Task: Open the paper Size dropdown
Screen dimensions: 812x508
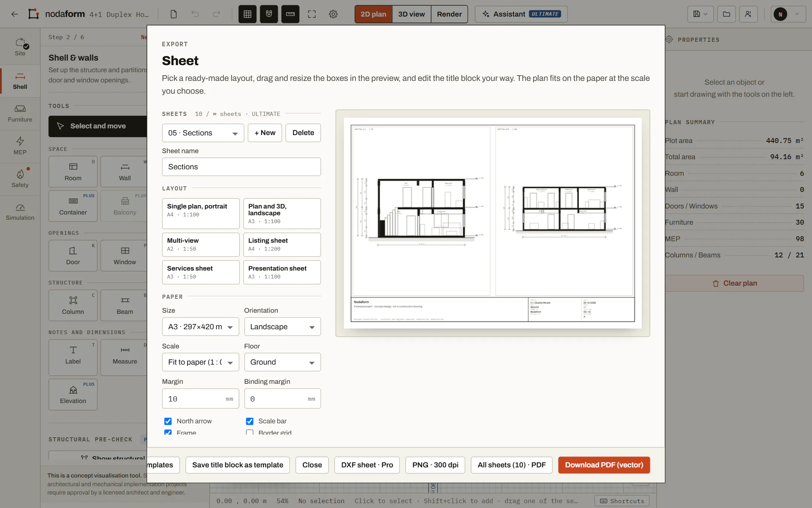Action: [200, 327]
